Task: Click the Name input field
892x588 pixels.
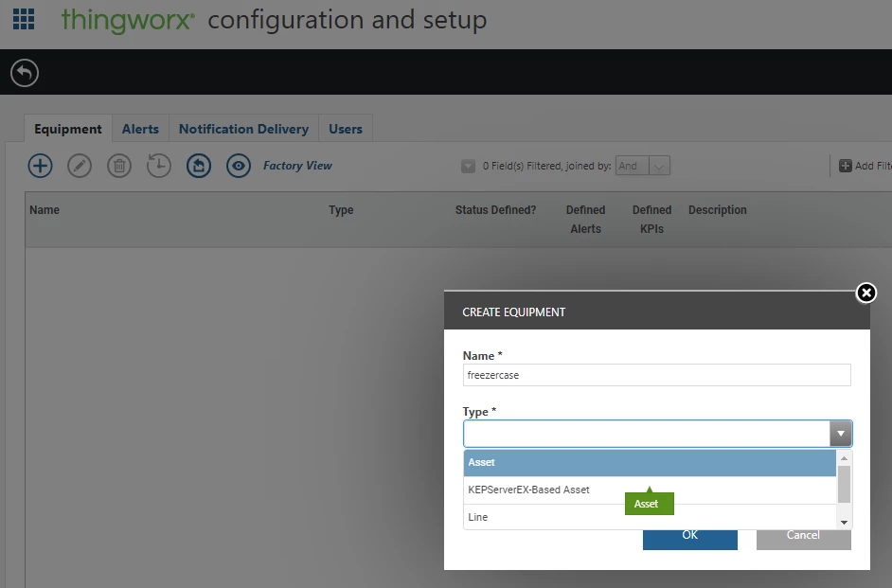Action: (x=656, y=375)
